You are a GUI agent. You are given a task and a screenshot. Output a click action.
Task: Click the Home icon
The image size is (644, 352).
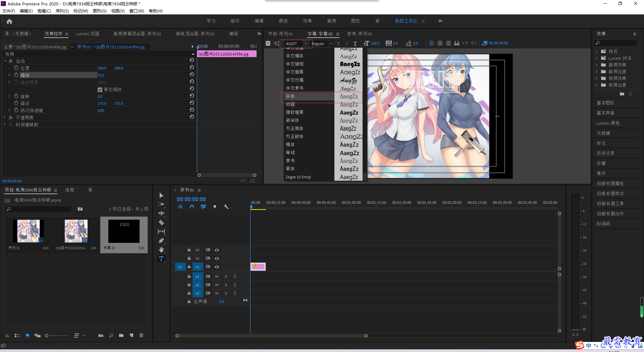9,21
